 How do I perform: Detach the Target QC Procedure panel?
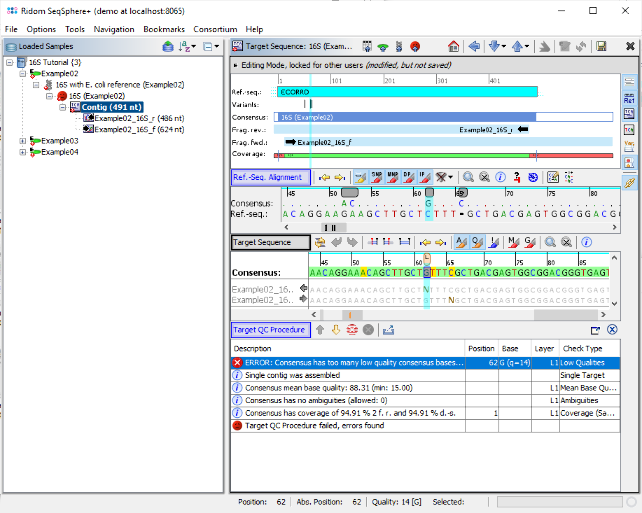tap(595, 330)
